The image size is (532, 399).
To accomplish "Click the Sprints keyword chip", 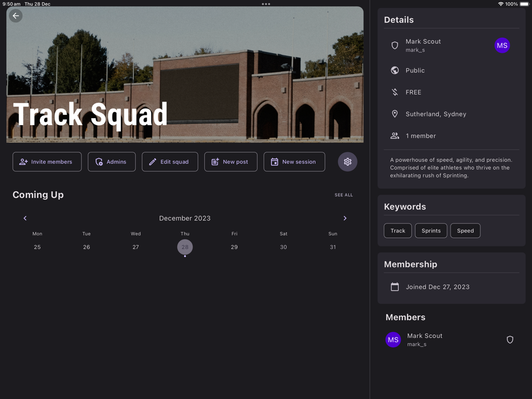I will click(x=431, y=231).
